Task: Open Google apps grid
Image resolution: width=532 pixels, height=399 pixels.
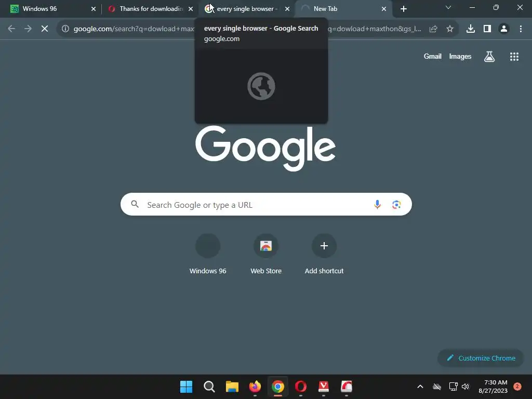Action: click(x=514, y=56)
